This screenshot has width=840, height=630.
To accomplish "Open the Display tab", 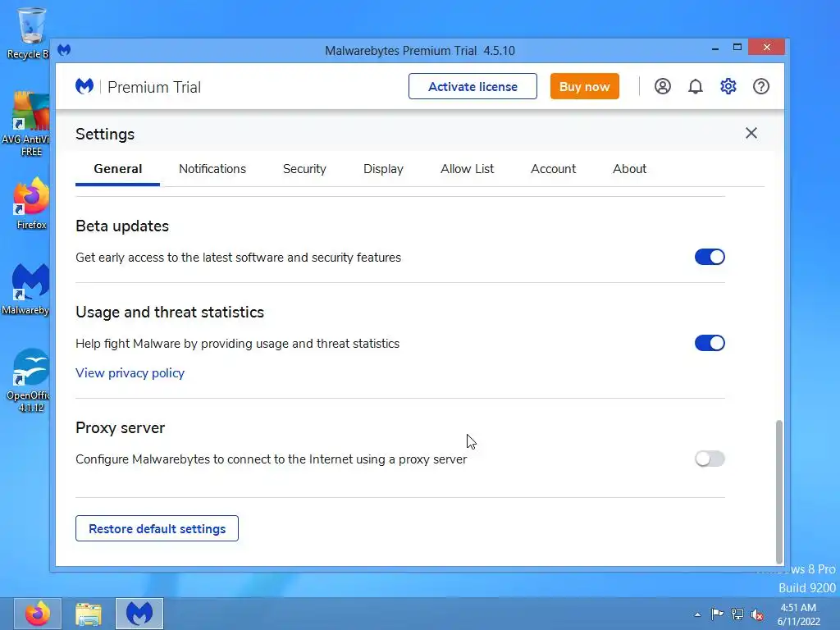I will click(383, 169).
